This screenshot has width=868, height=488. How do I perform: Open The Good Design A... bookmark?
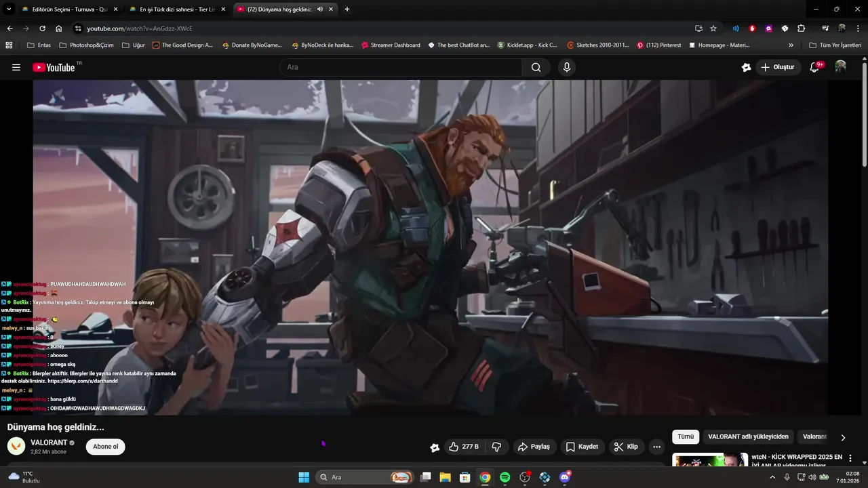(182, 45)
